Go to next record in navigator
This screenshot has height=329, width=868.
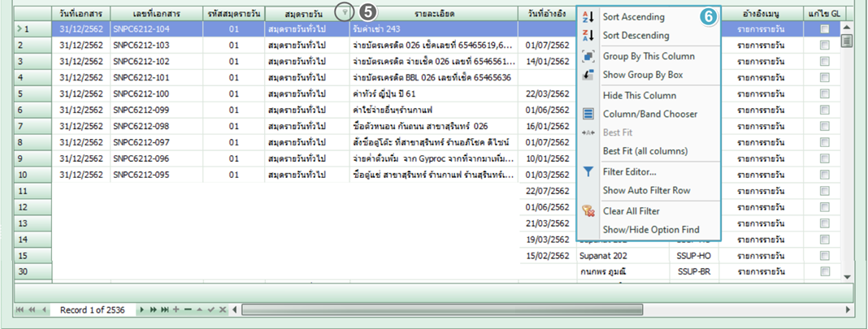pos(142,310)
